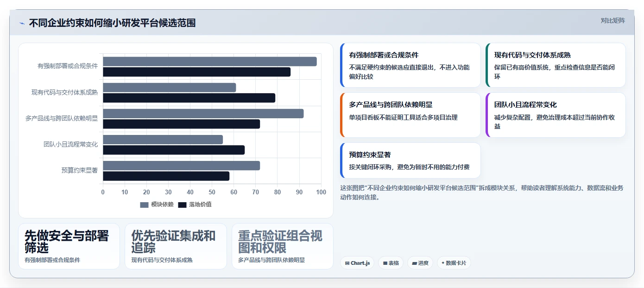
Task: Click the y-axis label 预算约束显著
Action: click(x=80, y=170)
